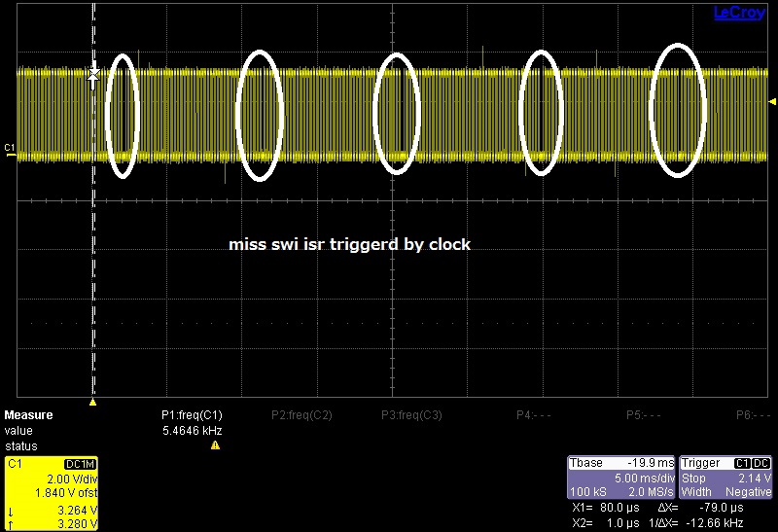Select the empty P4 measurement slot
This screenshot has width=778, height=532.
[533, 415]
